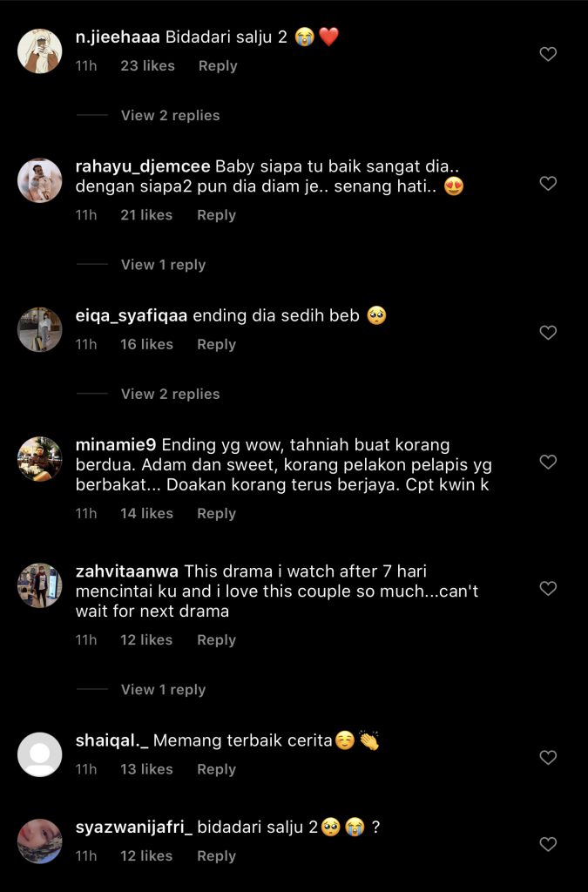Screen dimensions: 588x892
Task: Open shaiqal._'s default avatar
Action: tap(40, 754)
